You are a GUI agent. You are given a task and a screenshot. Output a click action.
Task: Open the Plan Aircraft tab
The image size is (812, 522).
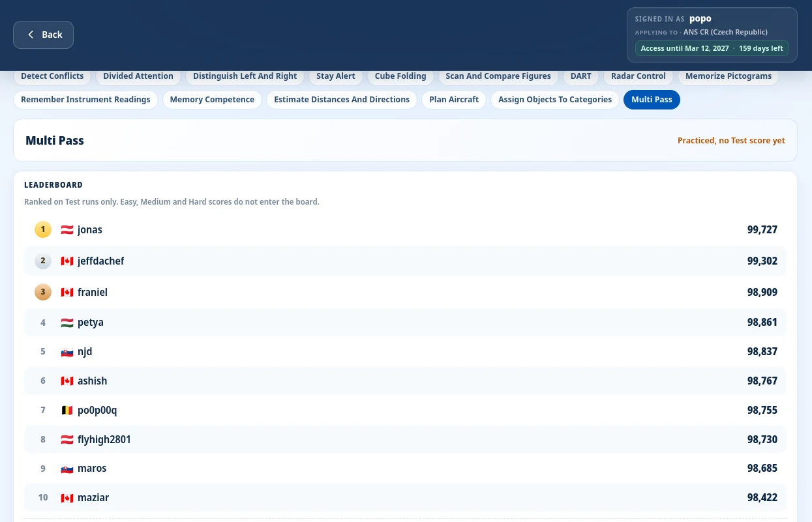454,100
